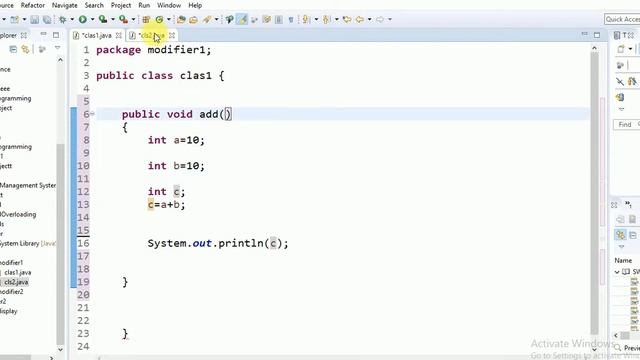Click the External Tools run icon
Image resolution: width=640 pixels, height=360 pixels.
[x=123, y=19]
